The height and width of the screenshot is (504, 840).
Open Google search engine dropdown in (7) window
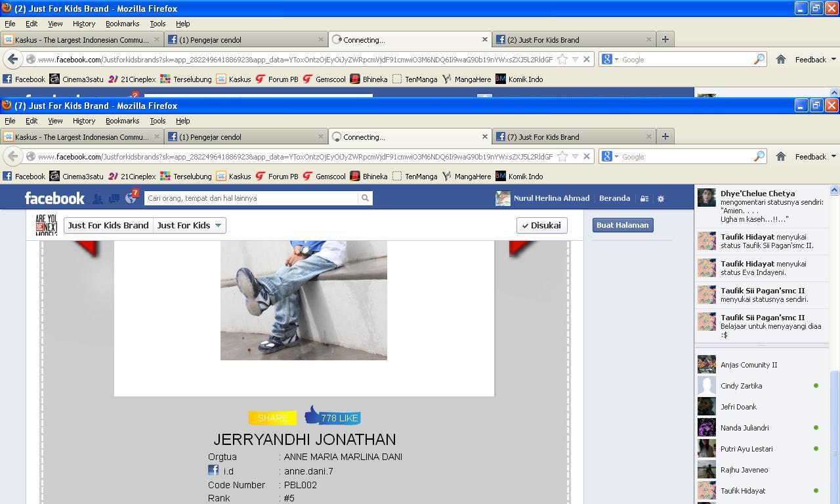[610, 156]
